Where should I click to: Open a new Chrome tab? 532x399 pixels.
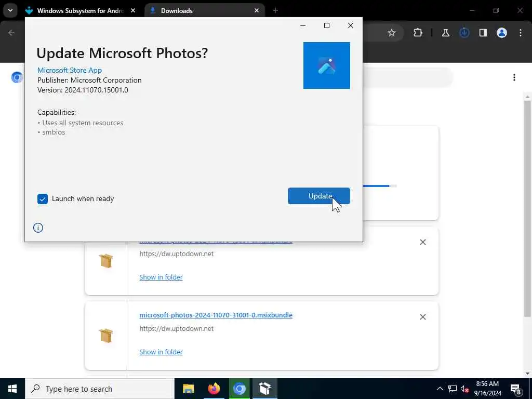coord(275,10)
